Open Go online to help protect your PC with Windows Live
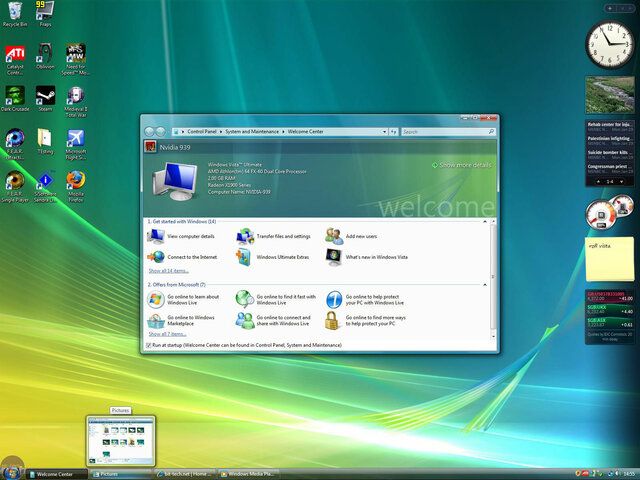 (365, 300)
